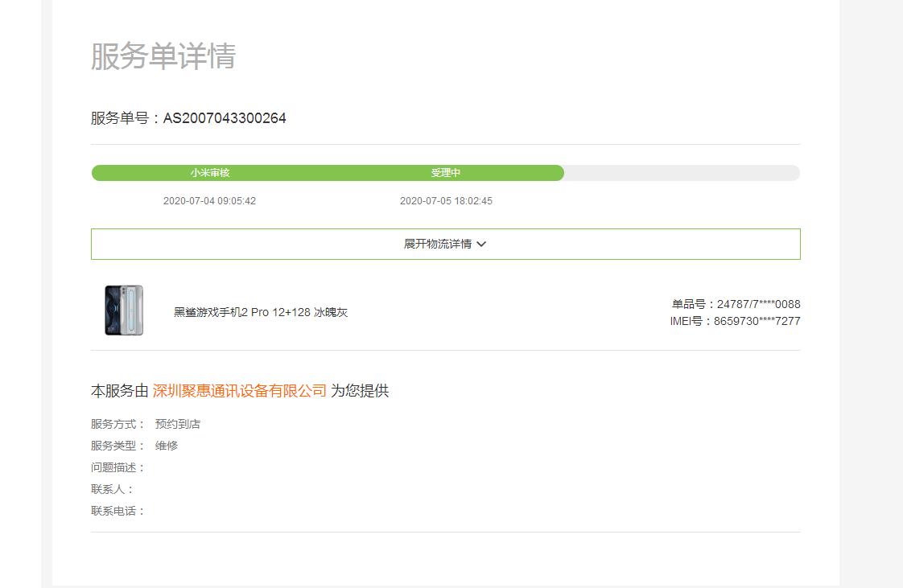The height and width of the screenshot is (588, 903).
Task: Open the 深圳聚惠通讯设备有限公司 company link
Action: pyautogui.click(x=240, y=391)
